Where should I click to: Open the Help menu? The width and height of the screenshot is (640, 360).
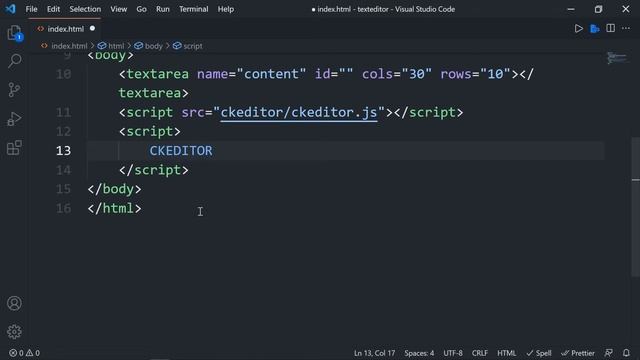[226, 9]
